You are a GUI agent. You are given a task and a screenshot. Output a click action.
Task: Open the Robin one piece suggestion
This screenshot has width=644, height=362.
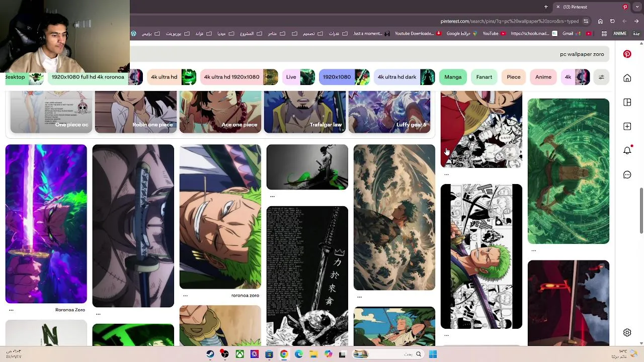[x=136, y=112]
